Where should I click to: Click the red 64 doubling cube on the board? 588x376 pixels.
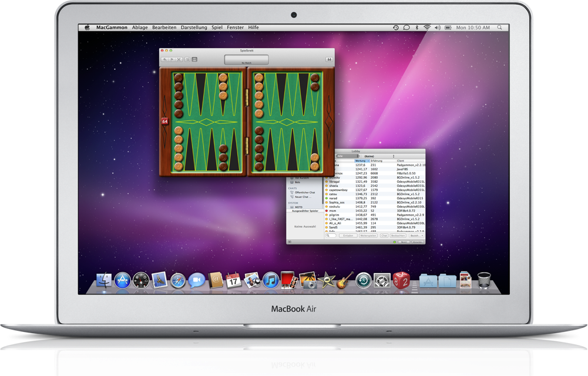tap(164, 121)
